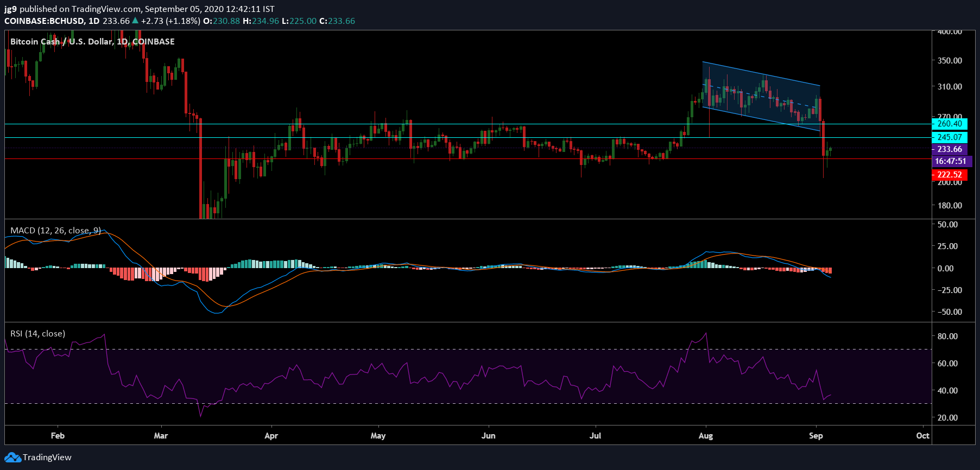Click the purple 233.66 current price label
Screen dimensions: 980x470
949,149
